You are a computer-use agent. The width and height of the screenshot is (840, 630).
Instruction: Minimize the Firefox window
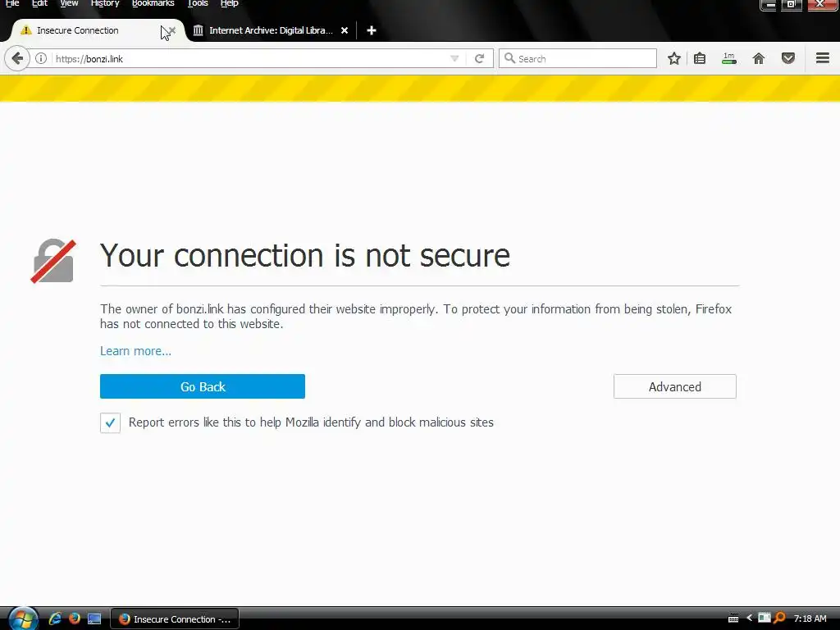click(768, 4)
